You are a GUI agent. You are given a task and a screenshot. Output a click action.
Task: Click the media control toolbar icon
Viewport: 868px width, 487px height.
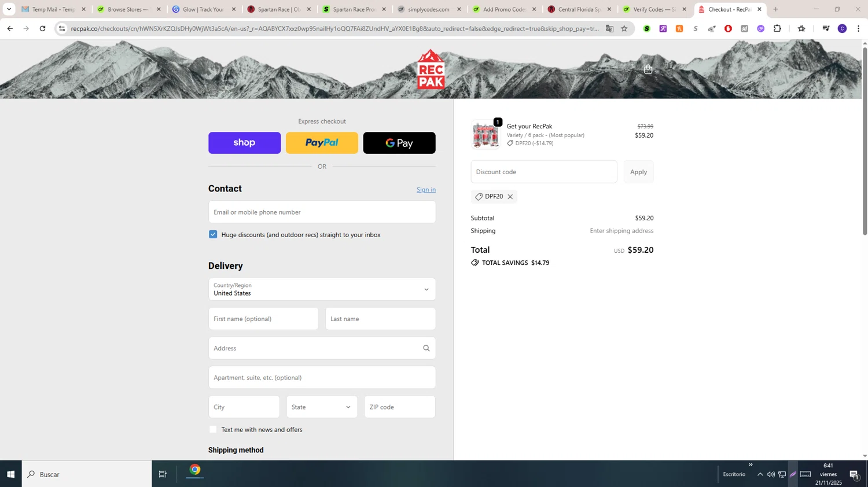pyautogui.click(x=826, y=28)
